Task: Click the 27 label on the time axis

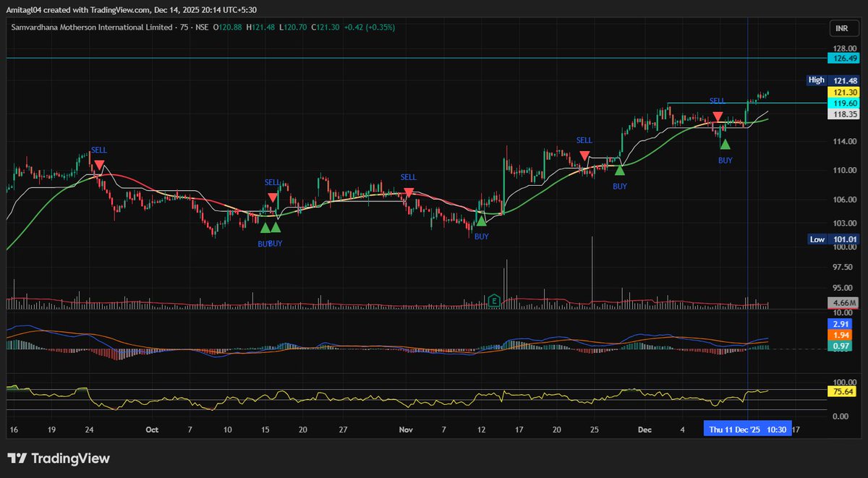Action: pos(341,429)
